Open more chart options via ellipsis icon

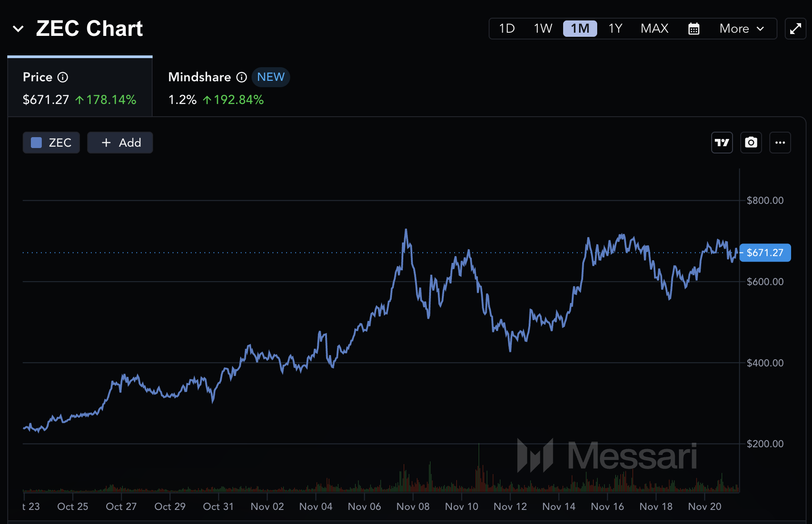coord(780,142)
